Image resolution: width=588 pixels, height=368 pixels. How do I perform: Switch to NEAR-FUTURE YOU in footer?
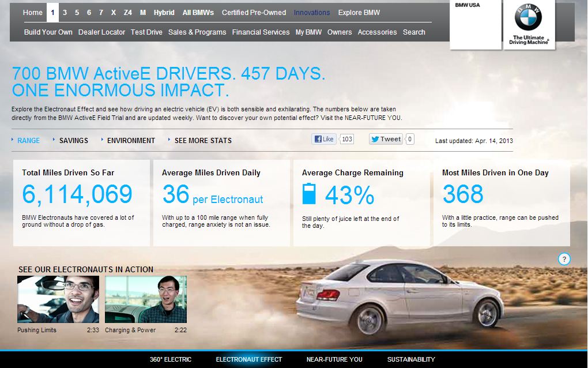334,359
